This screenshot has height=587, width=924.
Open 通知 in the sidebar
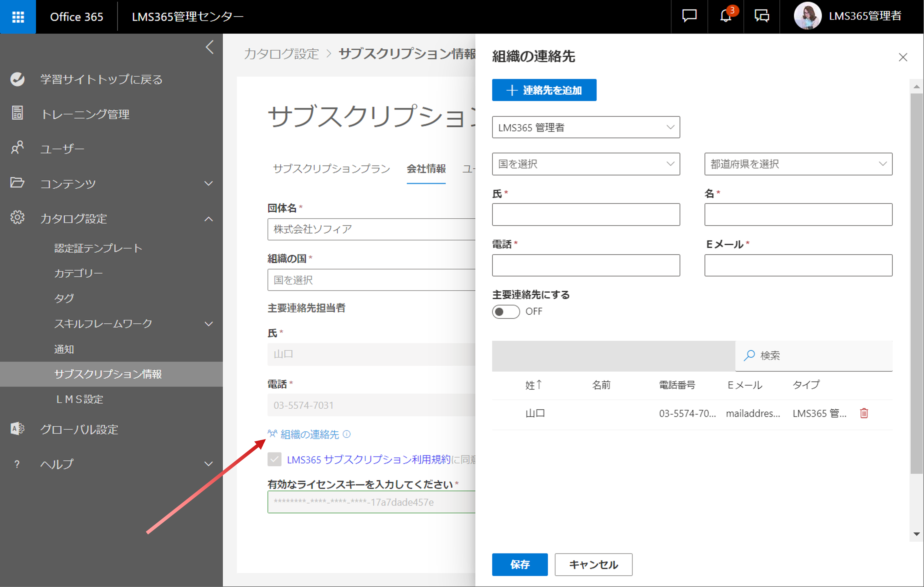click(64, 349)
